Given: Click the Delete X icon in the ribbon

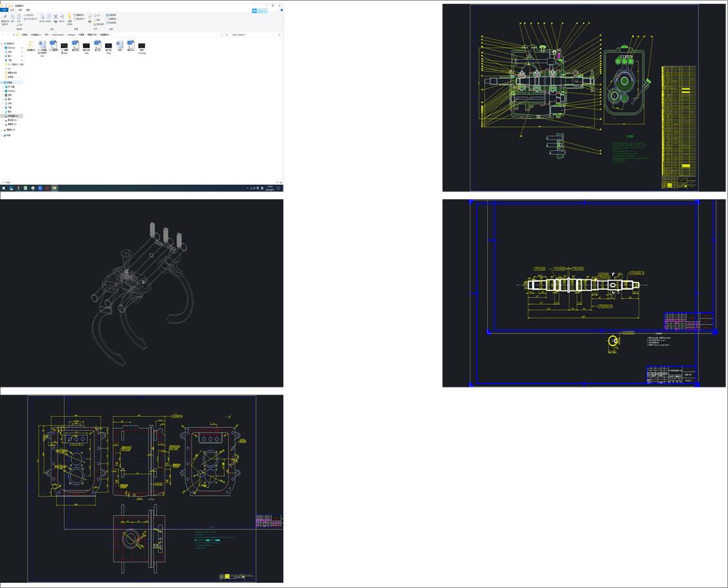Looking at the screenshot, I should (56, 18).
